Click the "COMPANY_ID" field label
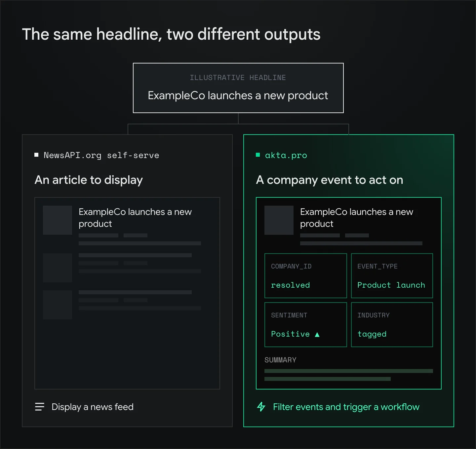 (x=291, y=266)
